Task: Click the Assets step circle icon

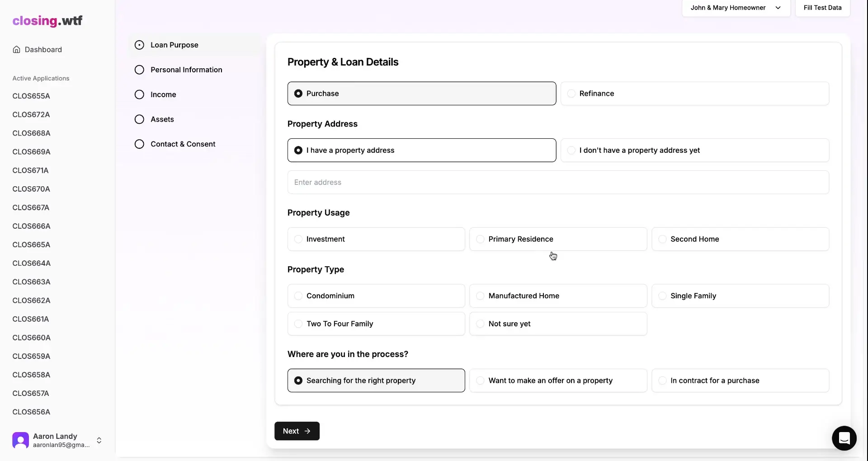Action: (139, 119)
